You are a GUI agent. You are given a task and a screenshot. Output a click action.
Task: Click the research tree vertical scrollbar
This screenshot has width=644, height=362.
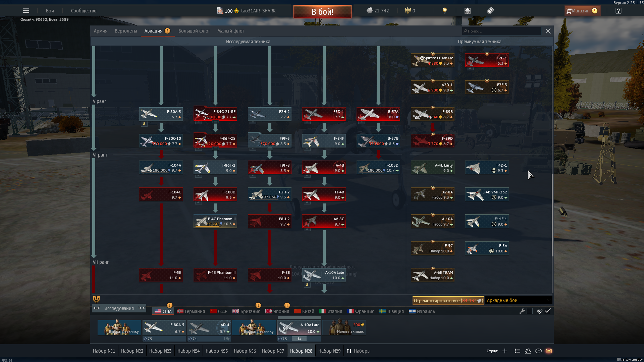coord(552,215)
